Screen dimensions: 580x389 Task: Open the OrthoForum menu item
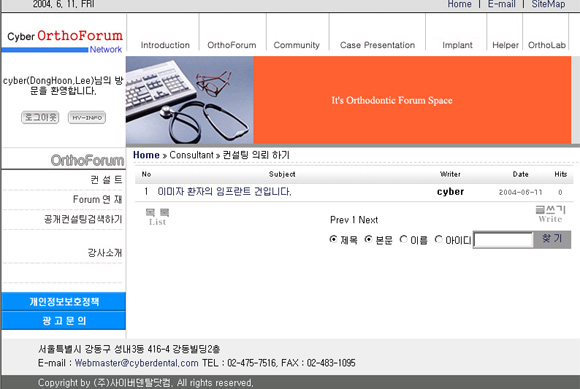point(232,45)
